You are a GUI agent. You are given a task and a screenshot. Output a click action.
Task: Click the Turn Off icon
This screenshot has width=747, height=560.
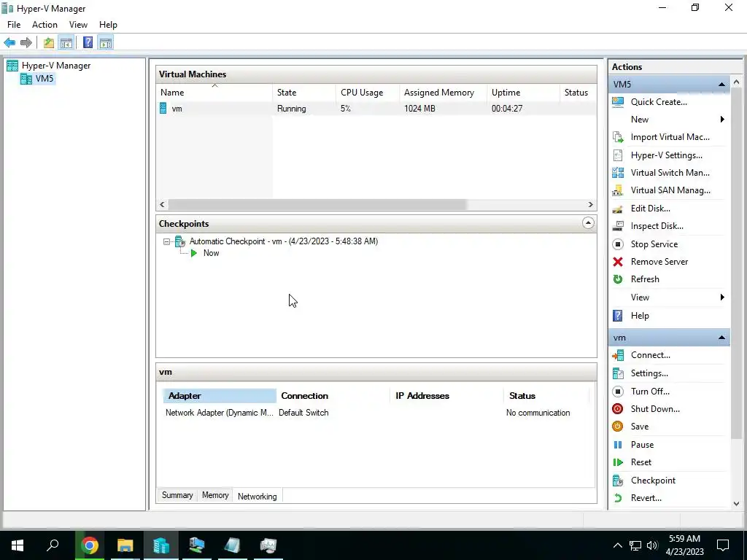[x=618, y=392]
